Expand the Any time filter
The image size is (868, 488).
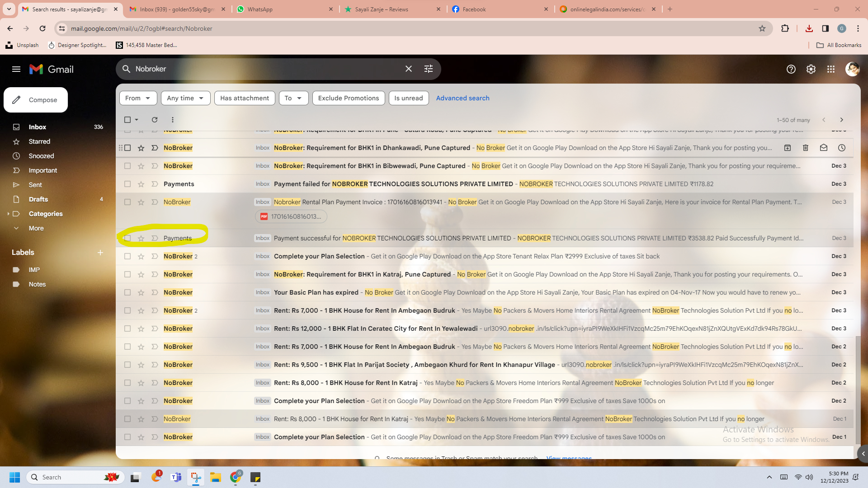[185, 98]
